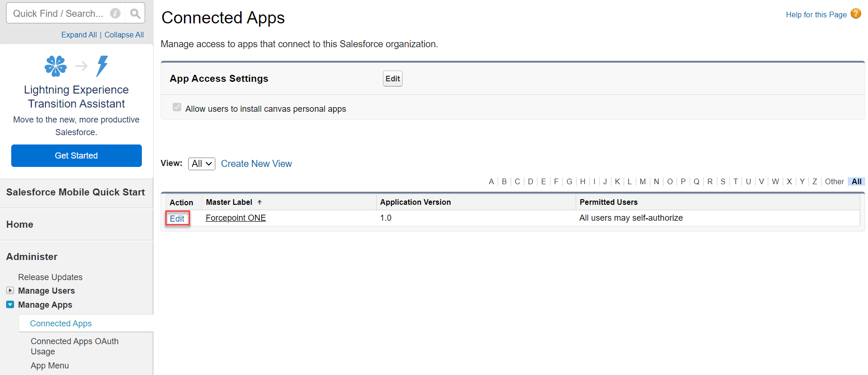Viewport: 868px width, 375px height.
Task: Toggle Allow users to install canvas personal apps
Action: click(177, 108)
